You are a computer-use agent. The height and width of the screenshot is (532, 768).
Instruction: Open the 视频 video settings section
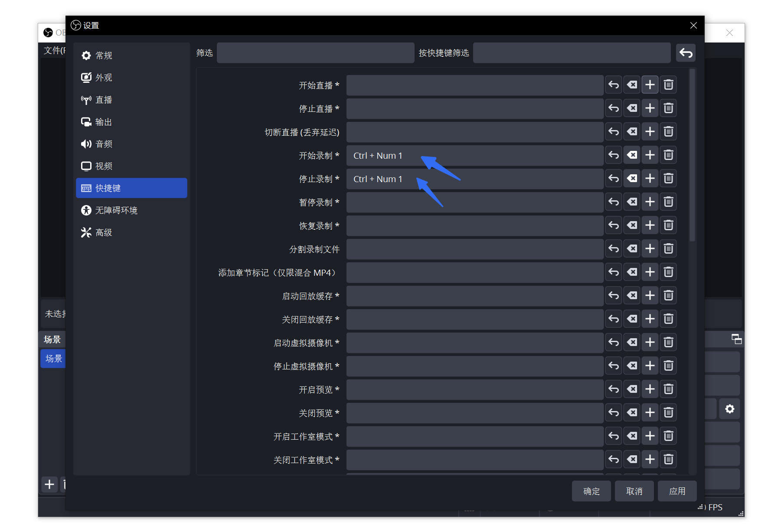pos(131,166)
